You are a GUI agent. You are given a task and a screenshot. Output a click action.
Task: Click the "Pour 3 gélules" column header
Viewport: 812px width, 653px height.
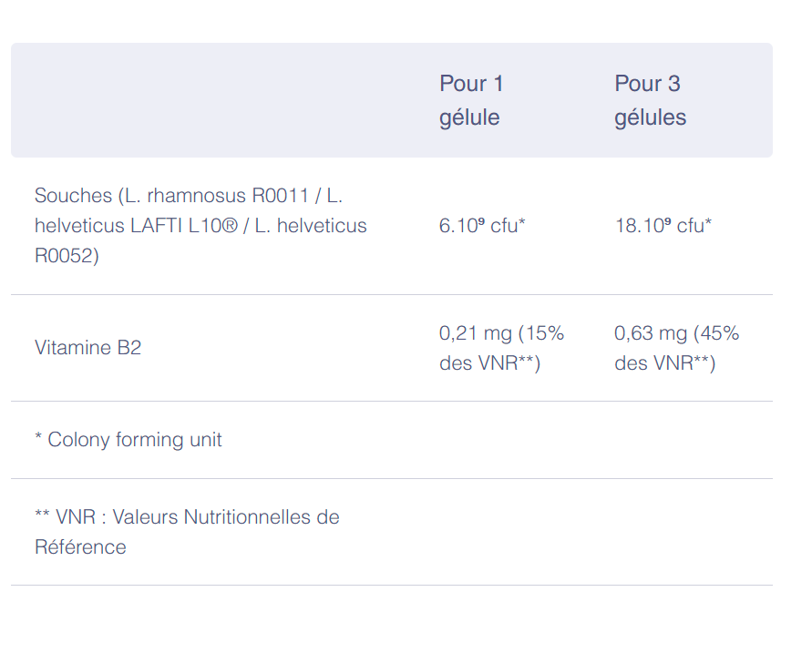[x=650, y=100]
